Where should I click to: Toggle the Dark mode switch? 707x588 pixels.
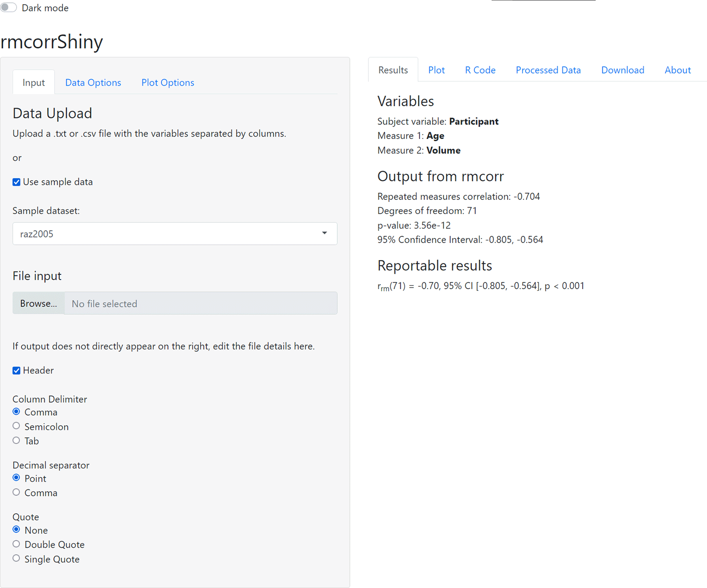point(9,8)
